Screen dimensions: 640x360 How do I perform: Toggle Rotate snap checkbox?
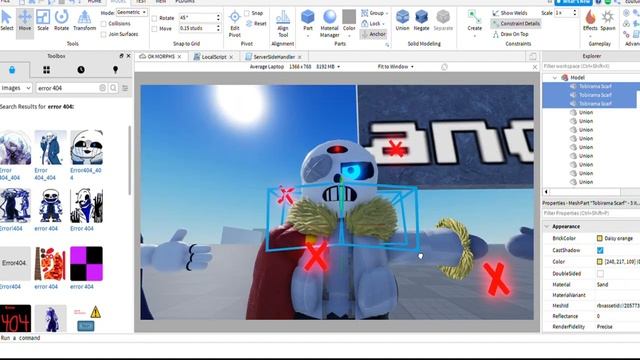(154, 18)
